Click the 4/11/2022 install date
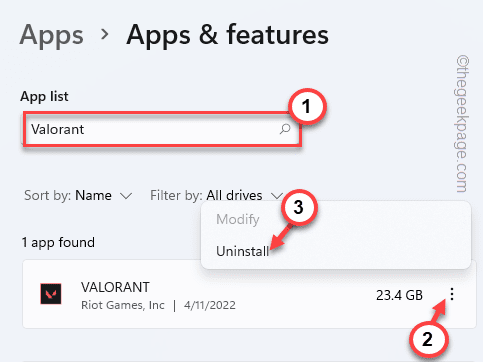 [210, 305]
